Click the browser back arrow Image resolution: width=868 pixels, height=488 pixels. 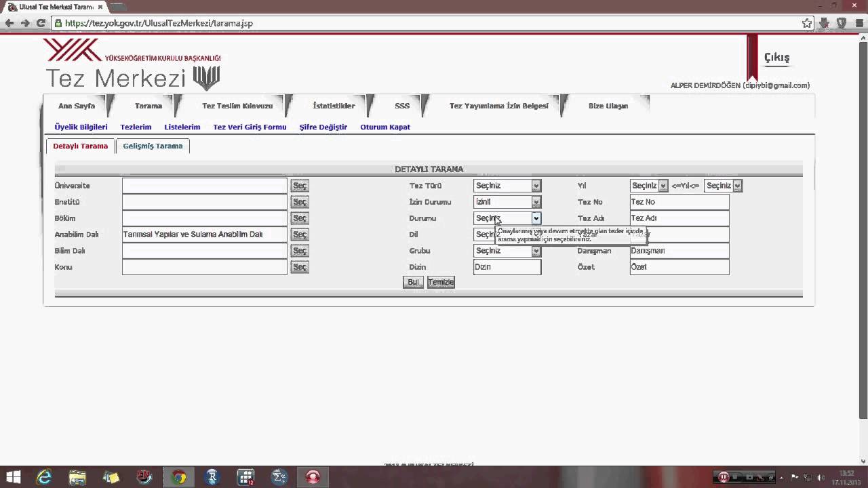[x=9, y=23]
